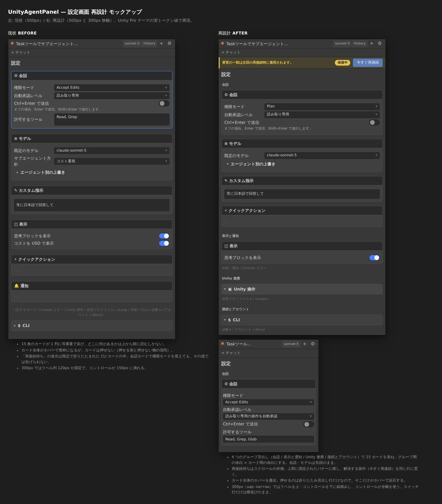Click the plus icon in the wide AFTER panel header

[372, 43]
